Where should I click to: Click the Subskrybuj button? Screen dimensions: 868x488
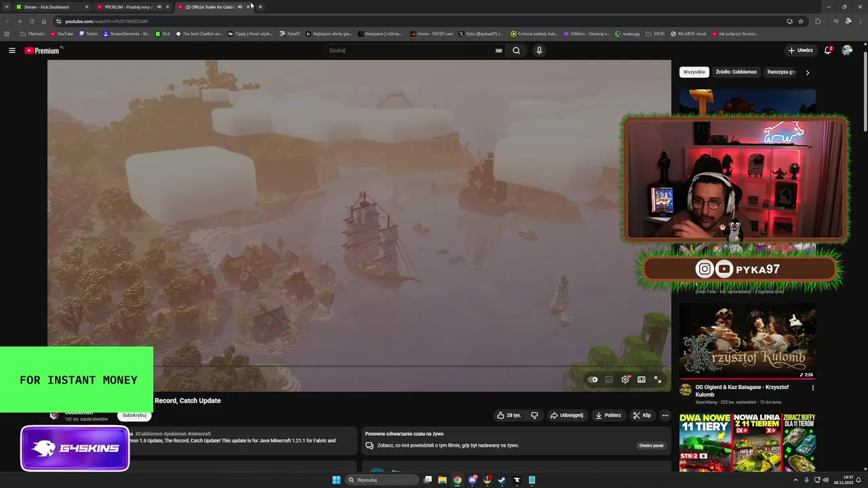pos(134,415)
